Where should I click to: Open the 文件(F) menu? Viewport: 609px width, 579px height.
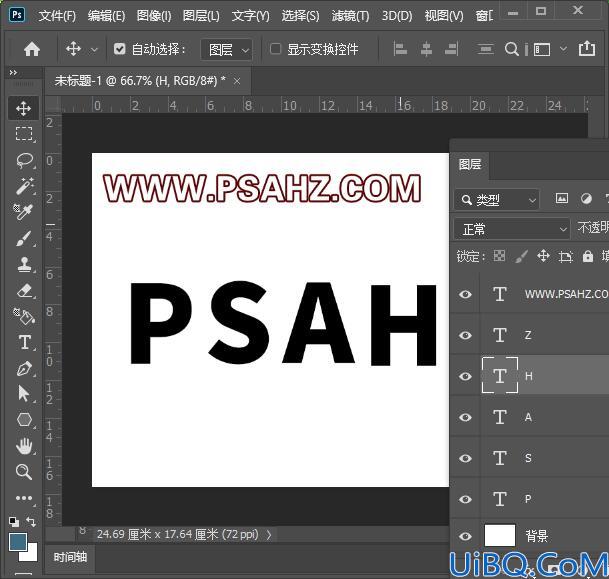point(57,16)
